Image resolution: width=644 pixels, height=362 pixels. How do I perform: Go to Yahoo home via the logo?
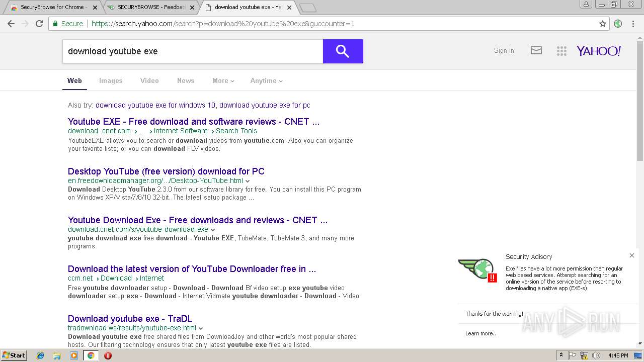click(x=599, y=51)
